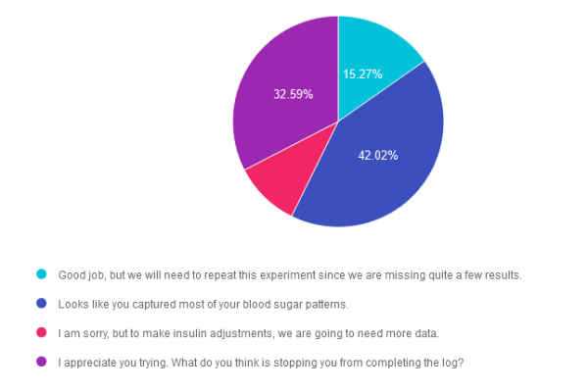Click the 32.59% data label
The width and height of the screenshot is (588, 392).
click(293, 94)
